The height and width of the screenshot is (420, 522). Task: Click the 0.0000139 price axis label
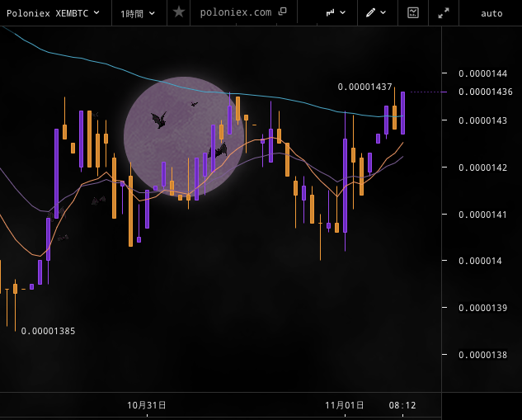(482, 308)
